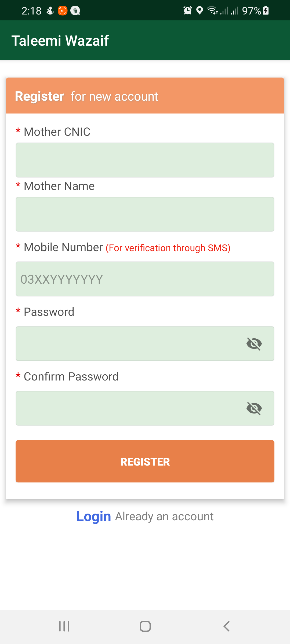Tap the Mobile Number input field
290x644 pixels.
[145, 279]
